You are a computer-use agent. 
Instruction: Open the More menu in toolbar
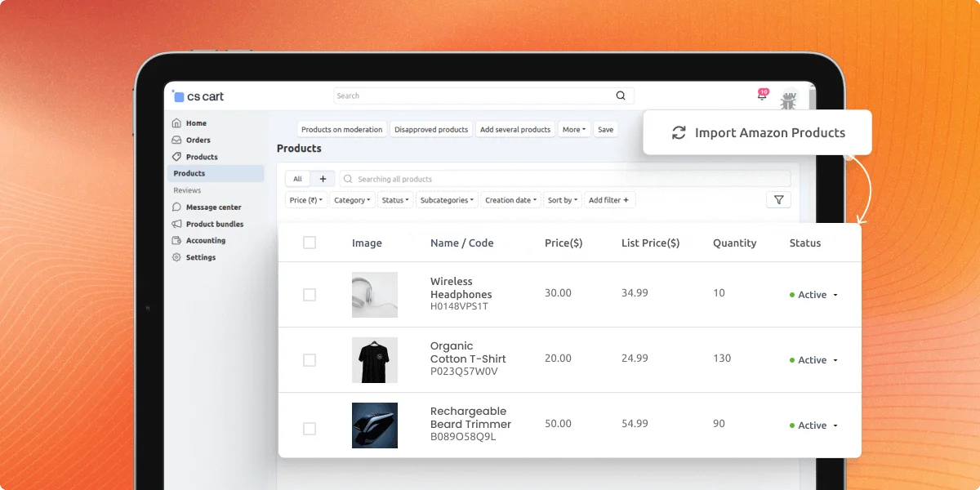(x=574, y=129)
